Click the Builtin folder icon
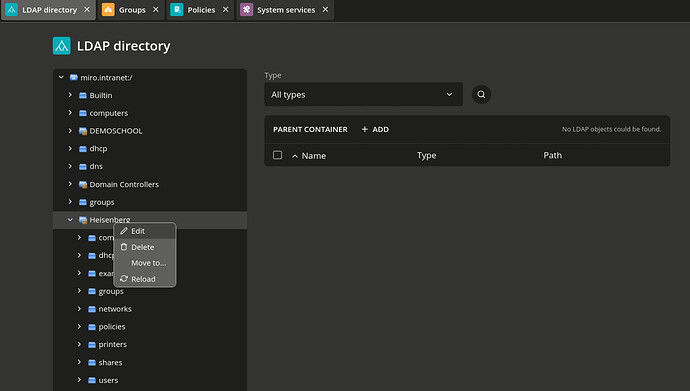Image resolution: width=690 pixels, height=391 pixels. pos(83,95)
